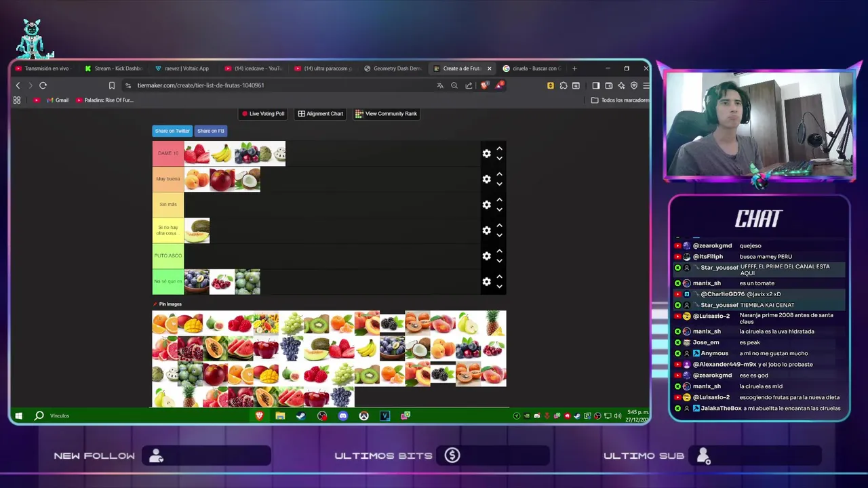Move the DAME 10 tier row up
Viewport: 868px width, 488px height.
click(499, 148)
